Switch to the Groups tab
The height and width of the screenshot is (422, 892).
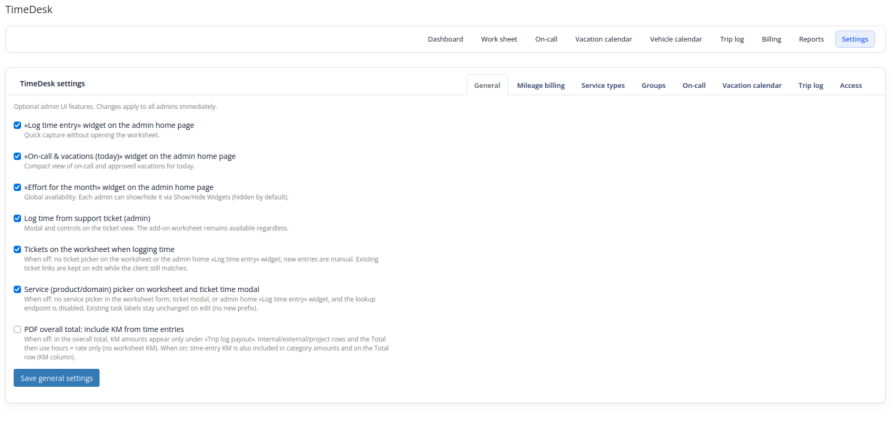pyautogui.click(x=654, y=85)
